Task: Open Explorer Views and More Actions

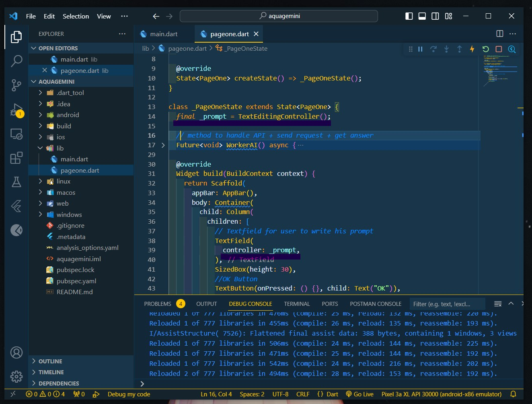Action: coord(122,34)
